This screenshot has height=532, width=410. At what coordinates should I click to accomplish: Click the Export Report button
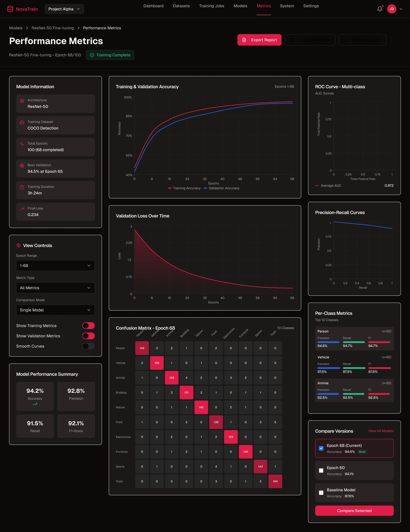(259, 40)
